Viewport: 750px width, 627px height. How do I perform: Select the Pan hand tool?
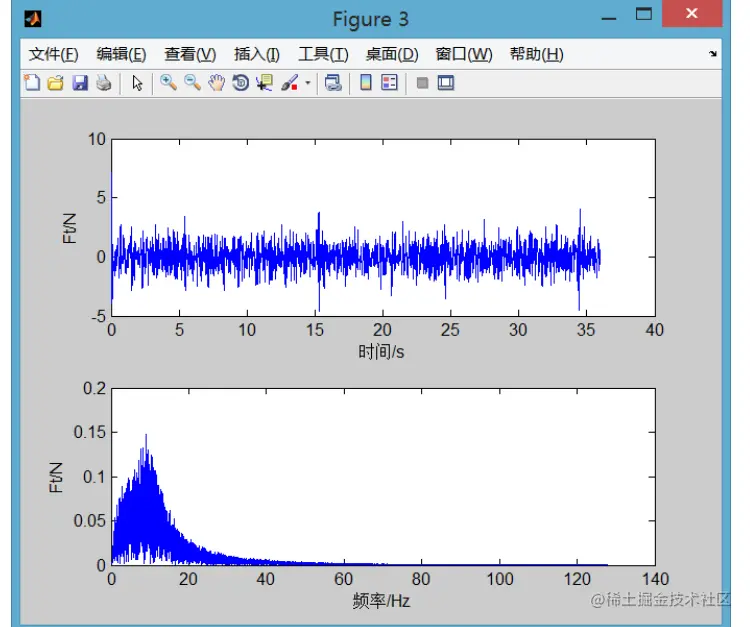(x=217, y=83)
